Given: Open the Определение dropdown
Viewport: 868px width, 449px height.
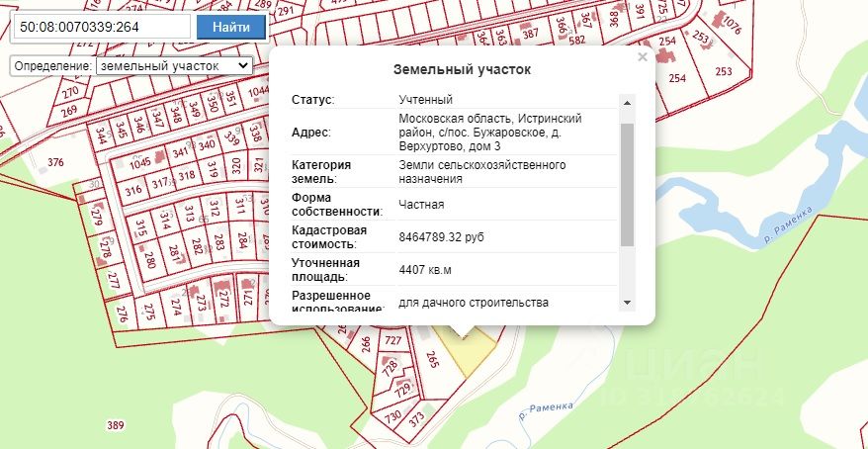Looking at the screenshot, I should (174, 66).
